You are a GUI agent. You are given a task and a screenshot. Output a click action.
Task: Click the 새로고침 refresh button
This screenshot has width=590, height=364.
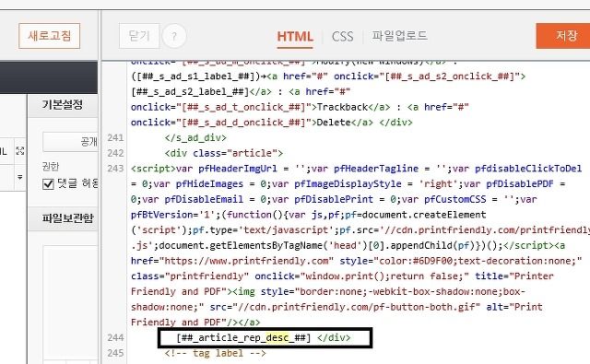tap(49, 36)
